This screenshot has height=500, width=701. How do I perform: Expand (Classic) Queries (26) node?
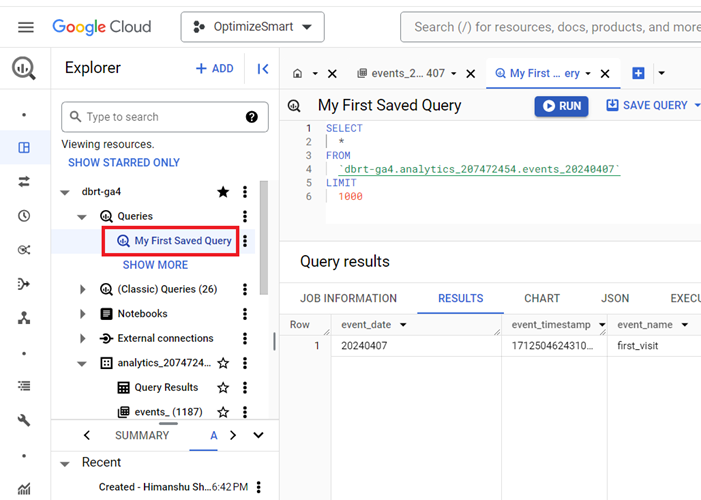83,289
